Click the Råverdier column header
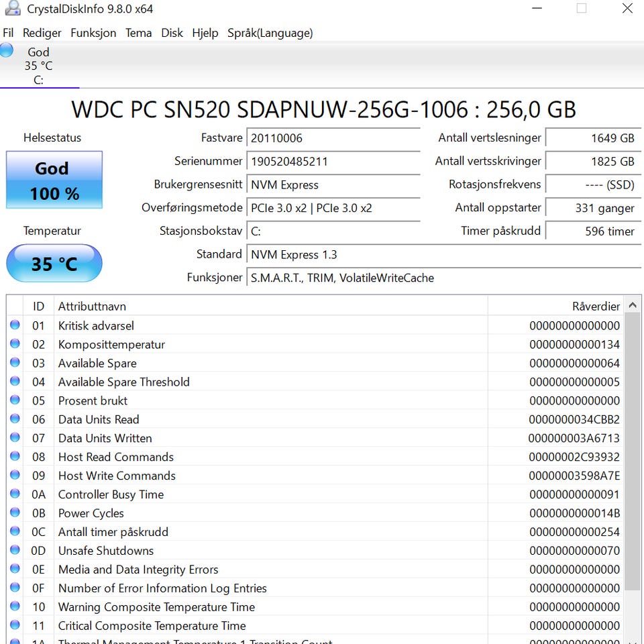The height and width of the screenshot is (644, 644). pos(556,306)
